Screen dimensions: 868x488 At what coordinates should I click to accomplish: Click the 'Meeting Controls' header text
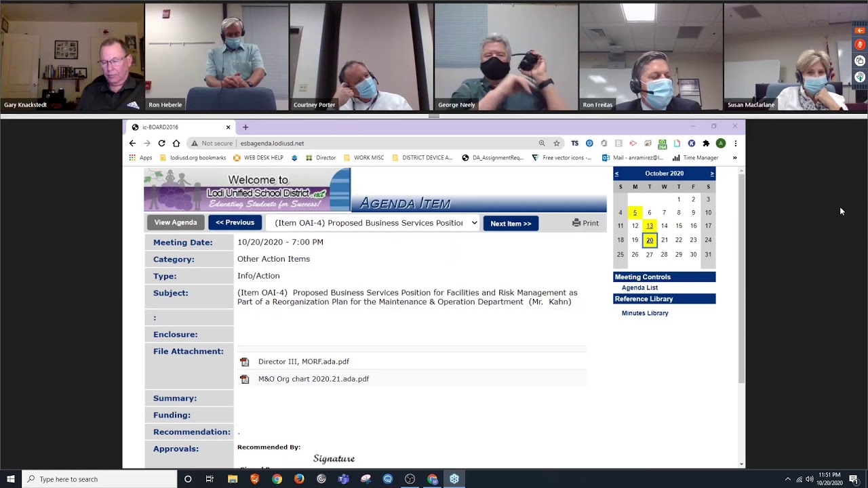642,277
